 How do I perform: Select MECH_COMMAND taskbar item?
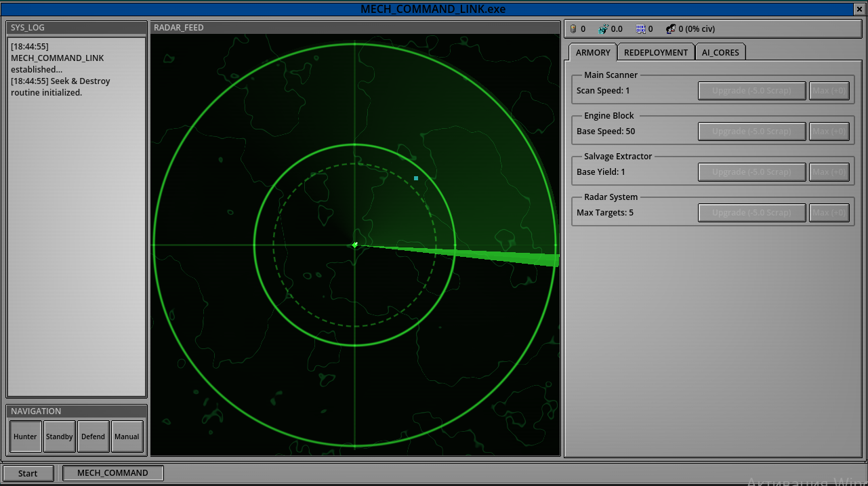pos(112,473)
